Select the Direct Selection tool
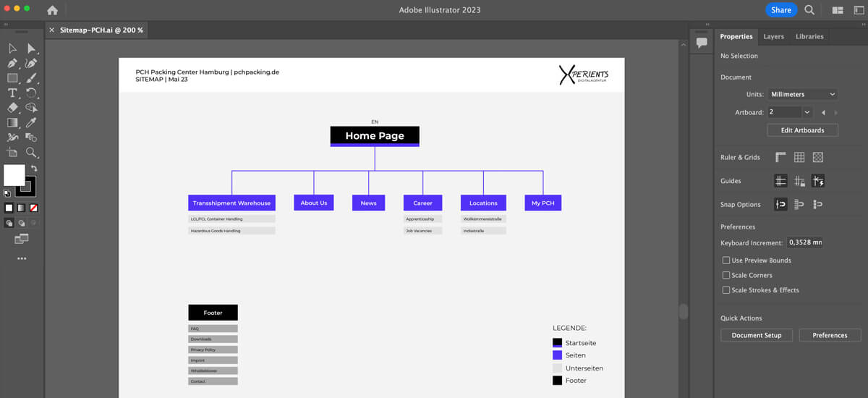Screen dimensions: 868x398 click(31, 48)
